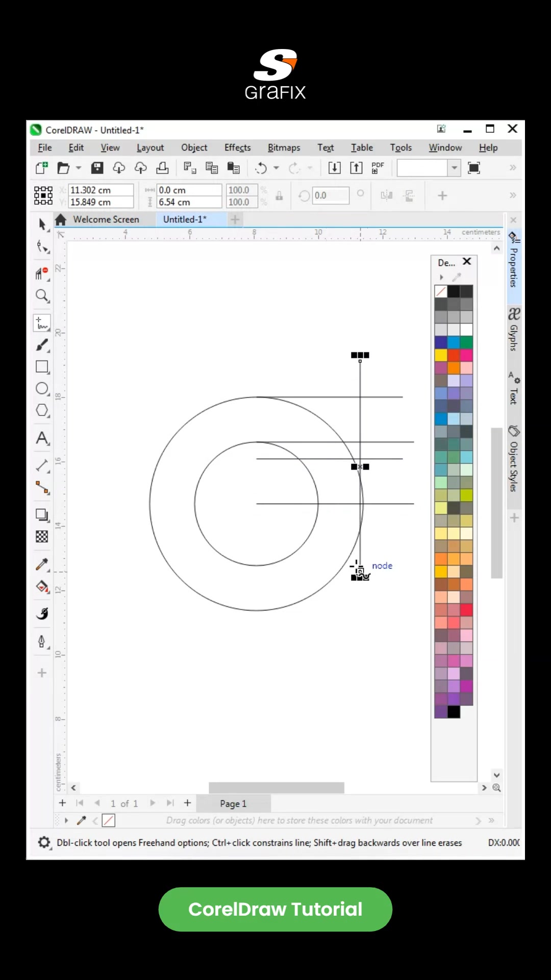Toggle lock ratio padlock
The image size is (551, 980).
pyautogui.click(x=279, y=196)
